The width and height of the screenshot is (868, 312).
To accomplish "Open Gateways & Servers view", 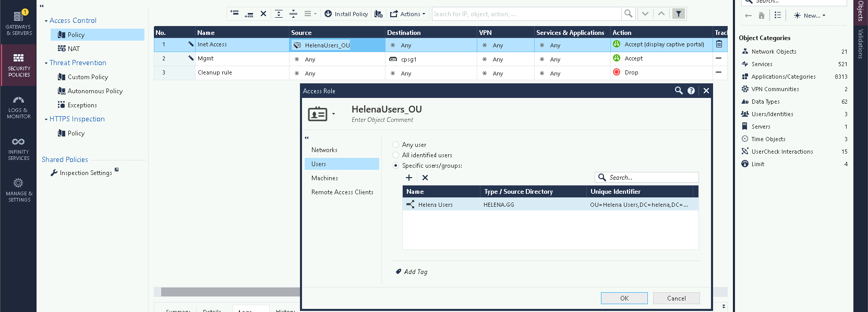I will coord(18,23).
